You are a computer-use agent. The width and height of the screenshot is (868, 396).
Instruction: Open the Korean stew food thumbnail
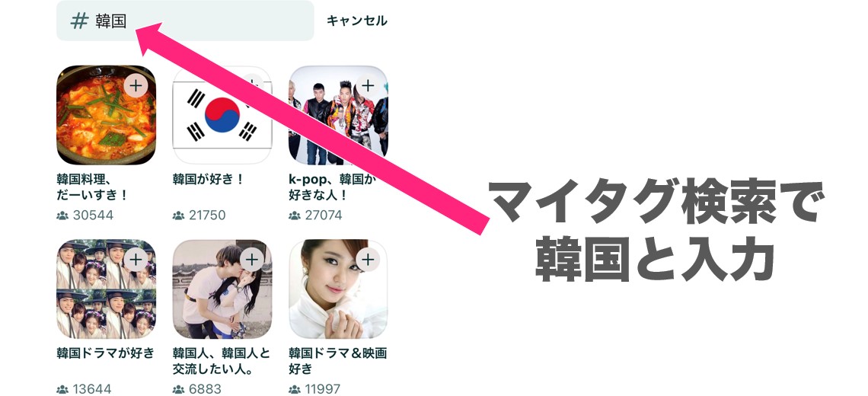tap(107, 115)
